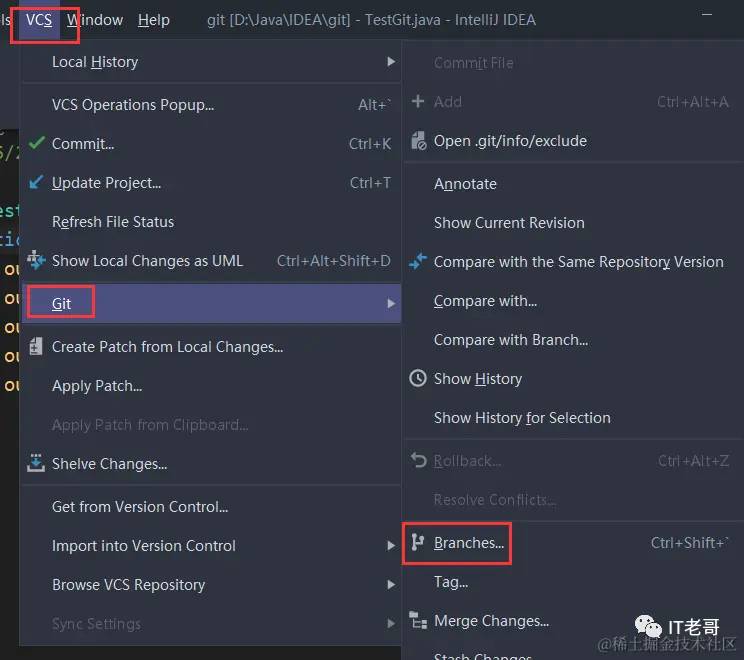Viewport: 744px width, 660px height.
Task: Open Branches... from Git submenu
Action: tap(573, 543)
